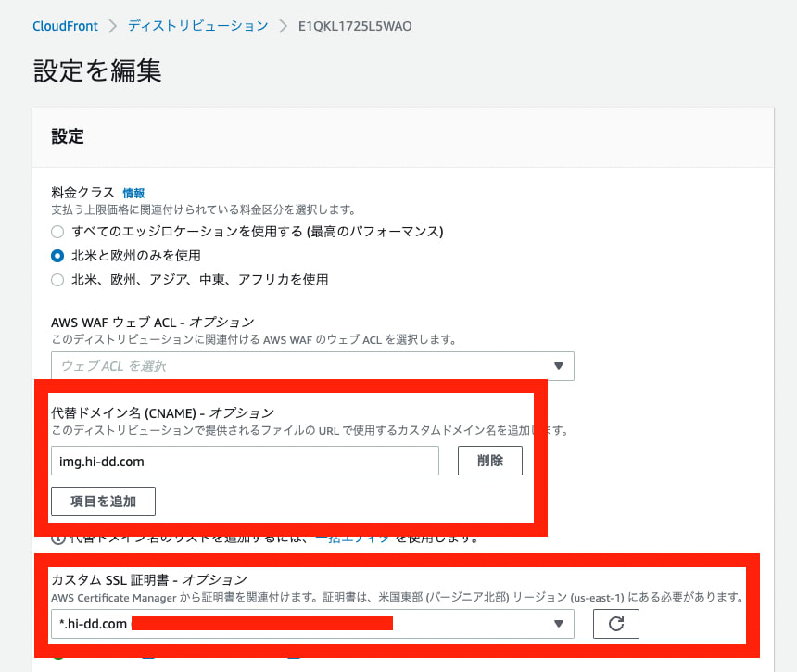The width and height of the screenshot is (797, 672).
Task: Choose the 北米と欧州のみを使用 price class option
Action: 56,256
